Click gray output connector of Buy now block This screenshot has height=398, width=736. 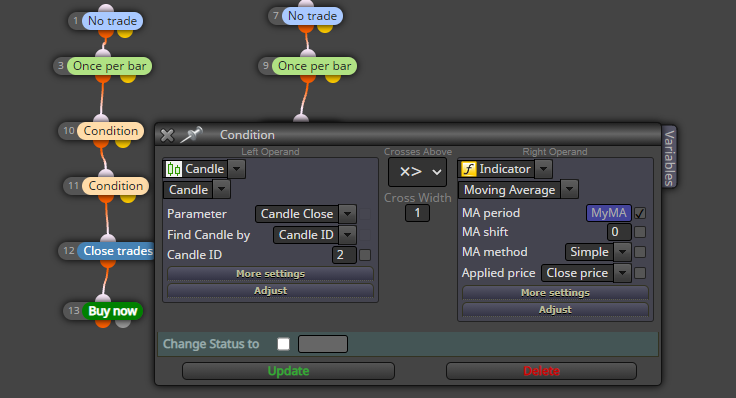pos(123,323)
